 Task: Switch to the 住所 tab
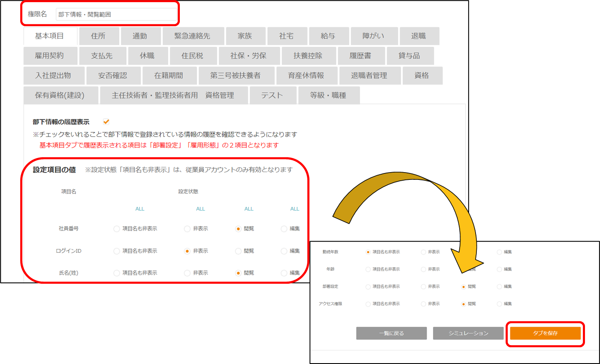click(x=98, y=36)
